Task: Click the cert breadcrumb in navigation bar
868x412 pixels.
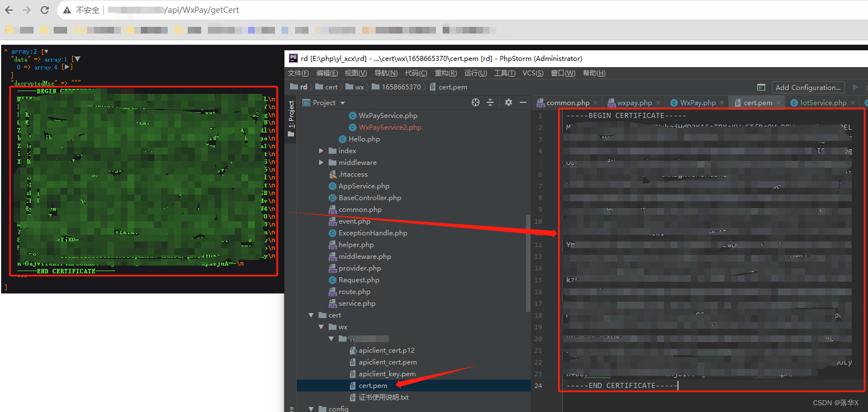Action: click(327, 87)
